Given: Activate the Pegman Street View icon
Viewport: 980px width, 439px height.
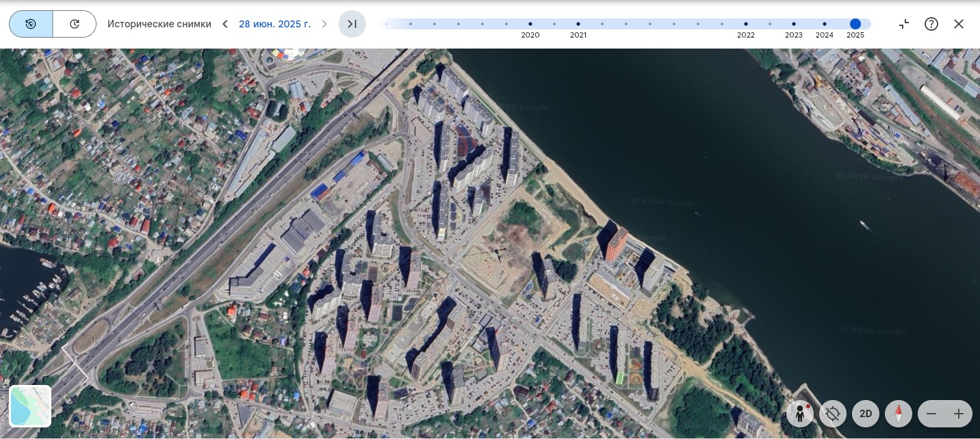Looking at the screenshot, I should tap(800, 414).
